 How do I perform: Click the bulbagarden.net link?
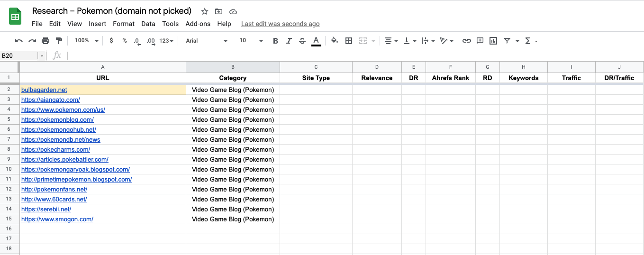44,90
